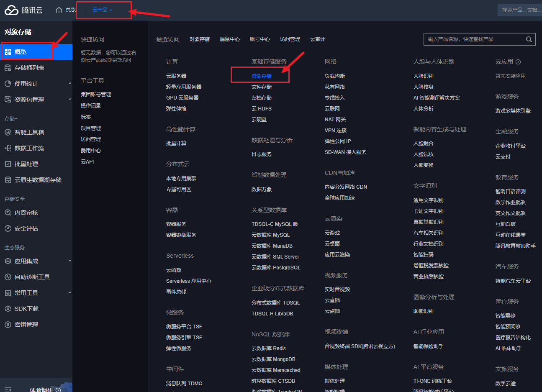This screenshot has height=392, width=542.
Task: Open 微服务平台 TSF link
Action: point(184,327)
